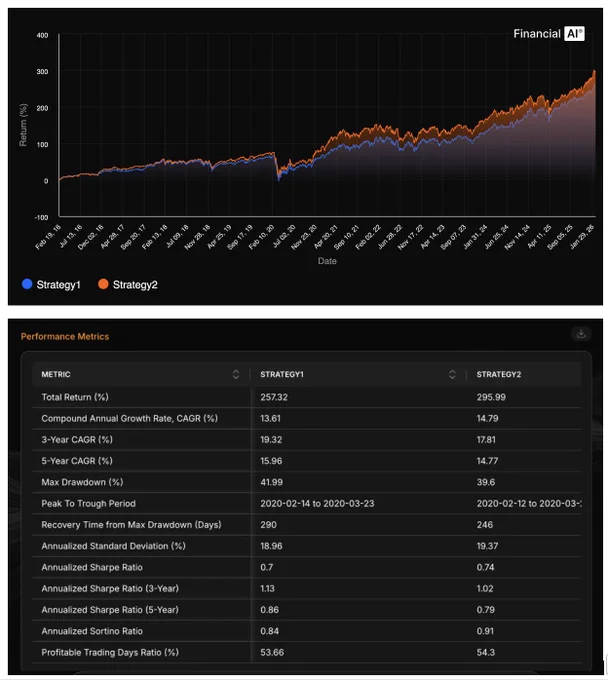Click the 246 recovery days value
608x680 pixels.
(484, 525)
